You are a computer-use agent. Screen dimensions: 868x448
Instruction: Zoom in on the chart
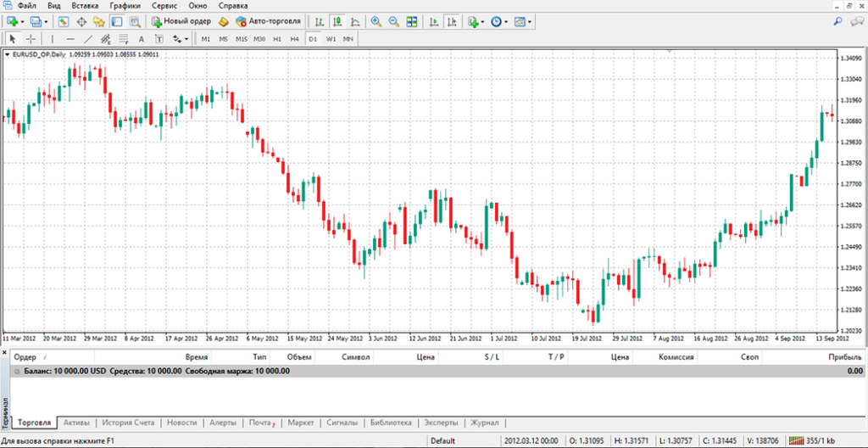376,21
